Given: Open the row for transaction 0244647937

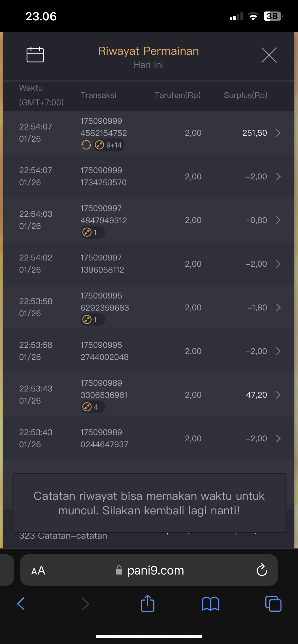Looking at the screenshot, I should point(149,438).
